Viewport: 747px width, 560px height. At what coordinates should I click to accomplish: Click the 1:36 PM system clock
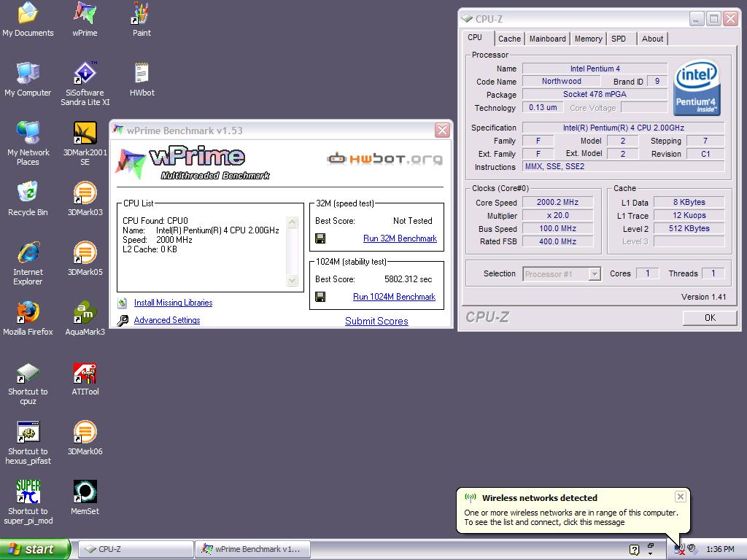(720, 550)
